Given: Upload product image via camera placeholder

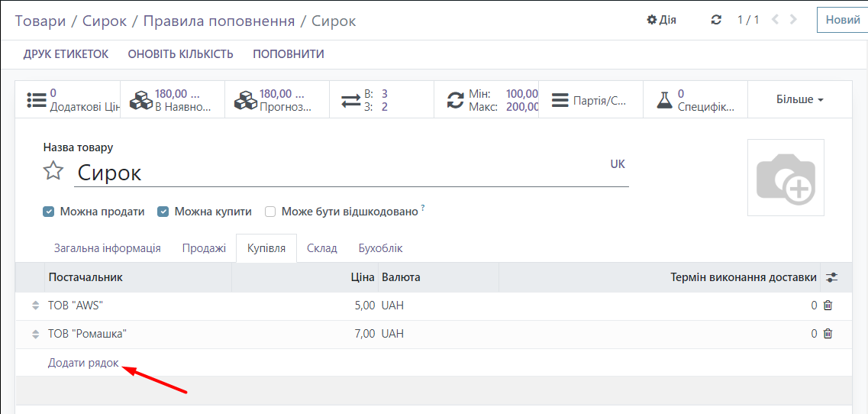Looking at the screenshot, I should click(x=786, y=178).
